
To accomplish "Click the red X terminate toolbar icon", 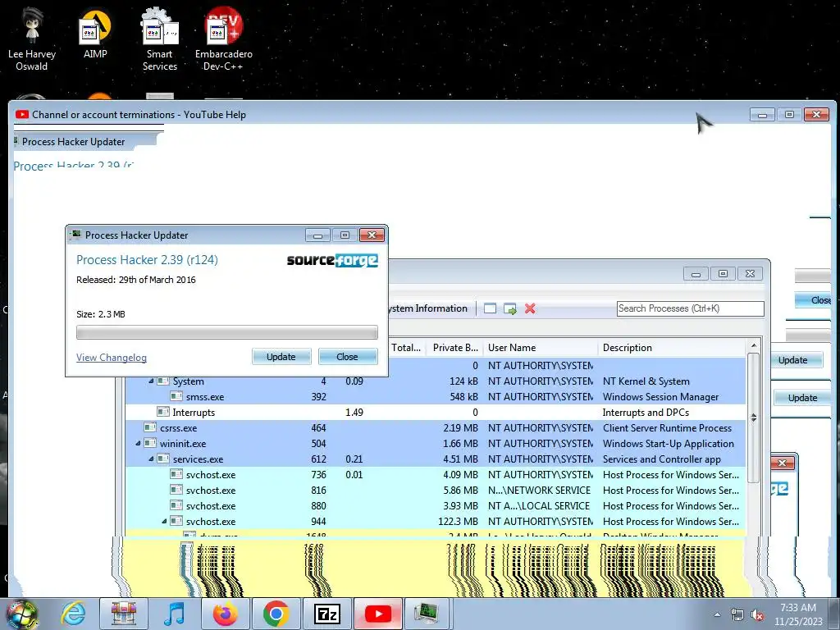I will coord(530,308).
